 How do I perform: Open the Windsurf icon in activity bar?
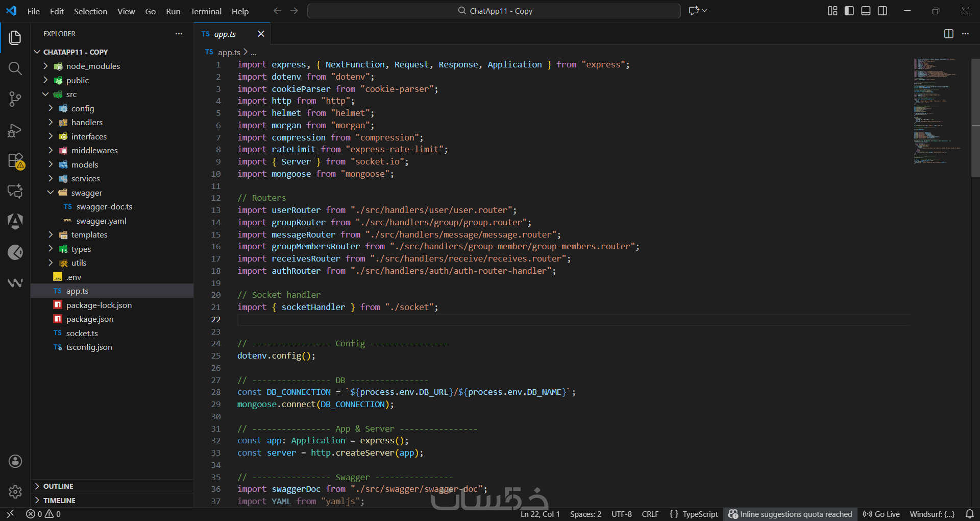(15, 282)
